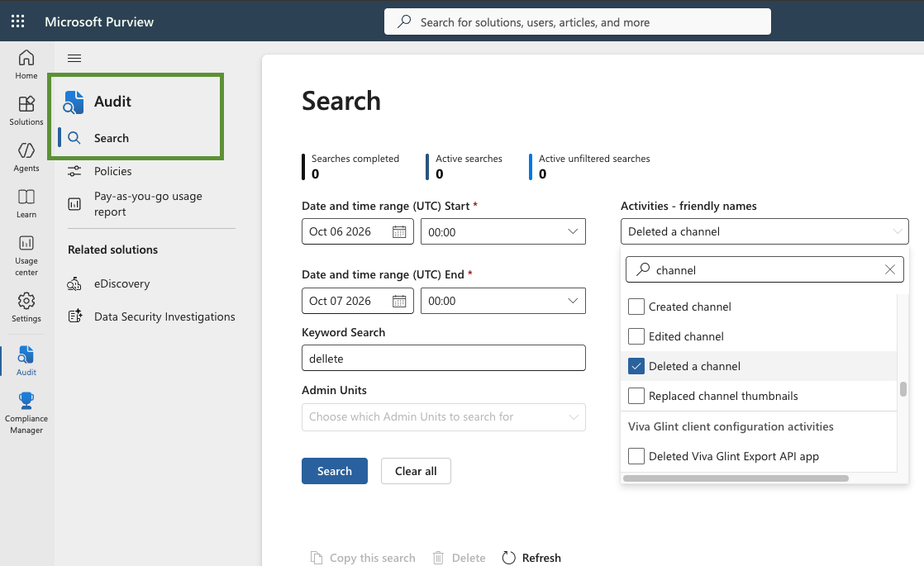Click the channel activity filter field
924x566 pixels.
click(x=764, y=269)
